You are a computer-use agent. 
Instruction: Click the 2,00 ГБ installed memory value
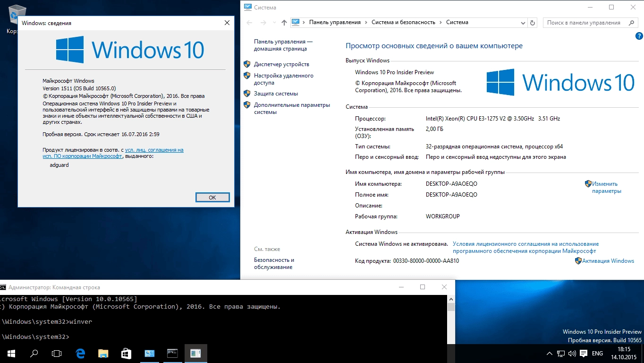pos(434,129)
